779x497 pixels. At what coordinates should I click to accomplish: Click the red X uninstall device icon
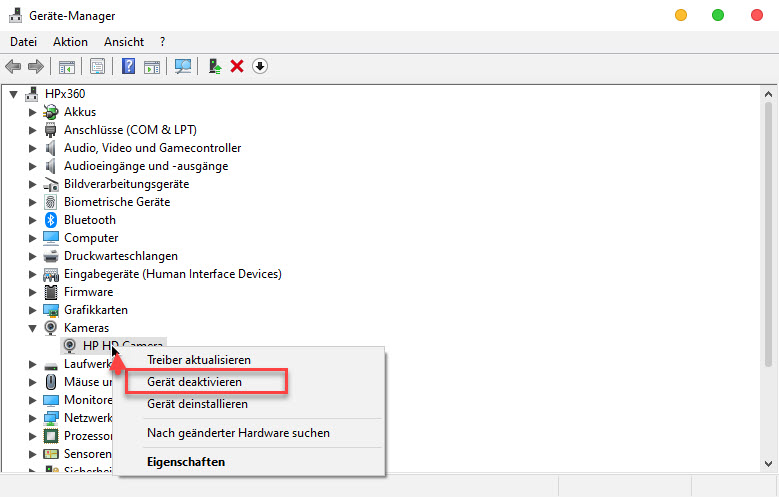point(237,66)
